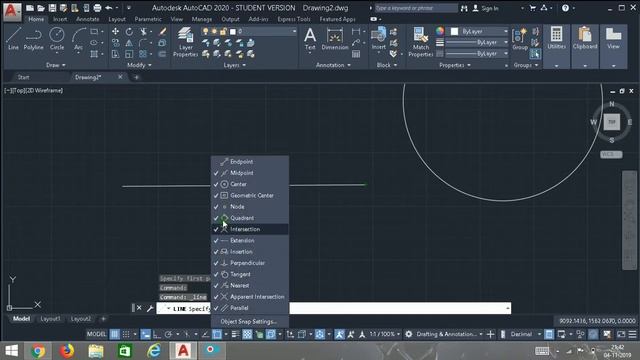This screenshot has width=640, height=360.
Task: Select the Arc tool
Action: click(x=78, y=39)
